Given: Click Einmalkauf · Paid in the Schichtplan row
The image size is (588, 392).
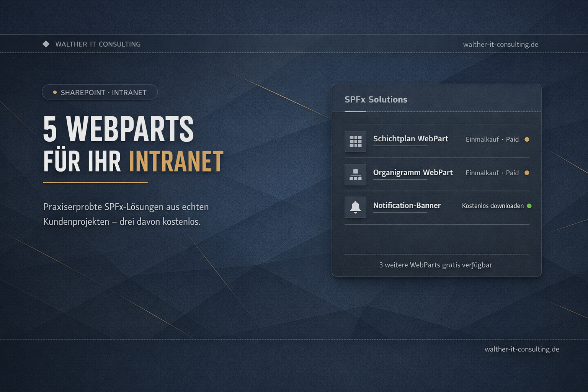Looking at the screenshot, I should point(492,139).
